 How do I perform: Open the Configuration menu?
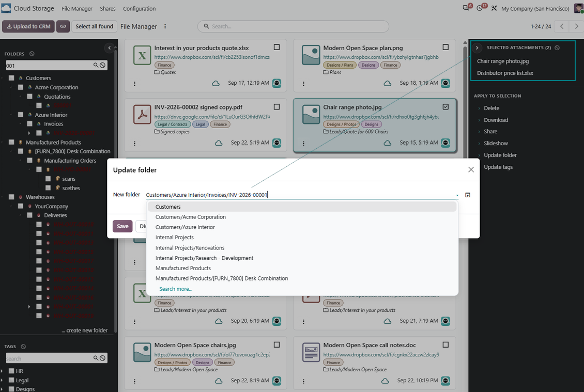pos(140,9)
